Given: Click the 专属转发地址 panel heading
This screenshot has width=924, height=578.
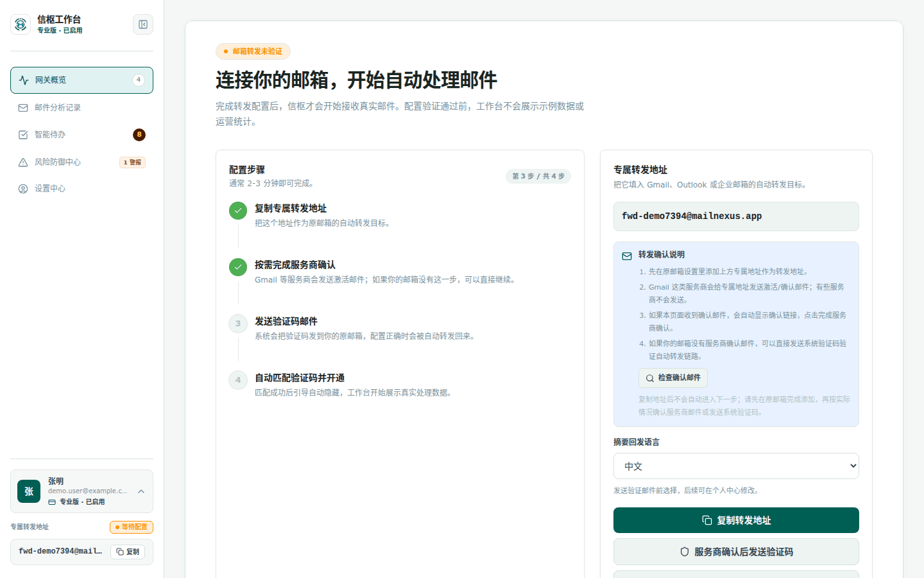Looking at the screenshot, I should click(640, 170).
